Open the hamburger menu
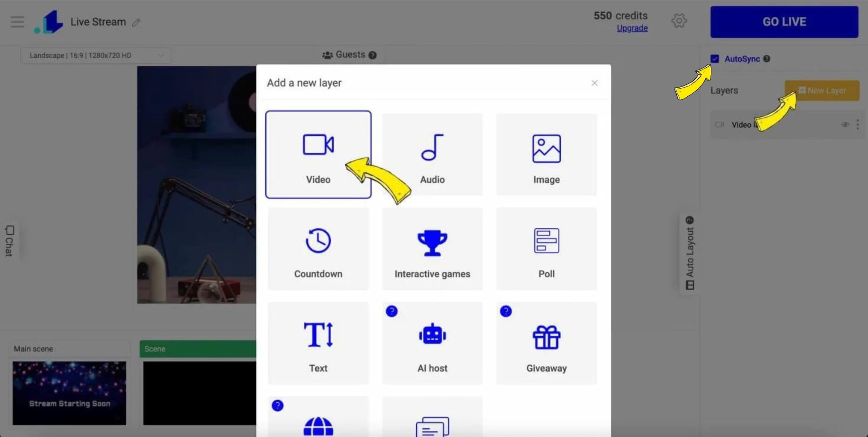Screen dimensions: 868x437 pyautogui.click(x=17, y=21)
